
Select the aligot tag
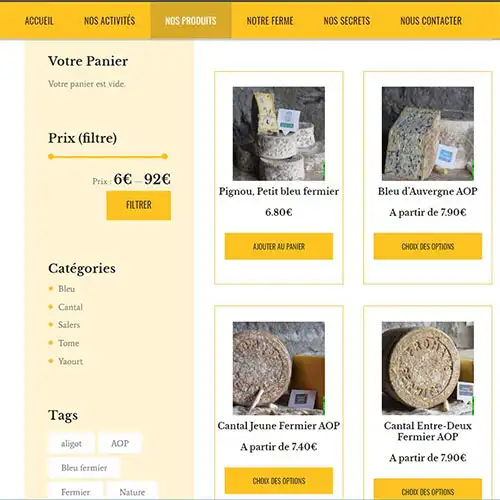[71, 443]
